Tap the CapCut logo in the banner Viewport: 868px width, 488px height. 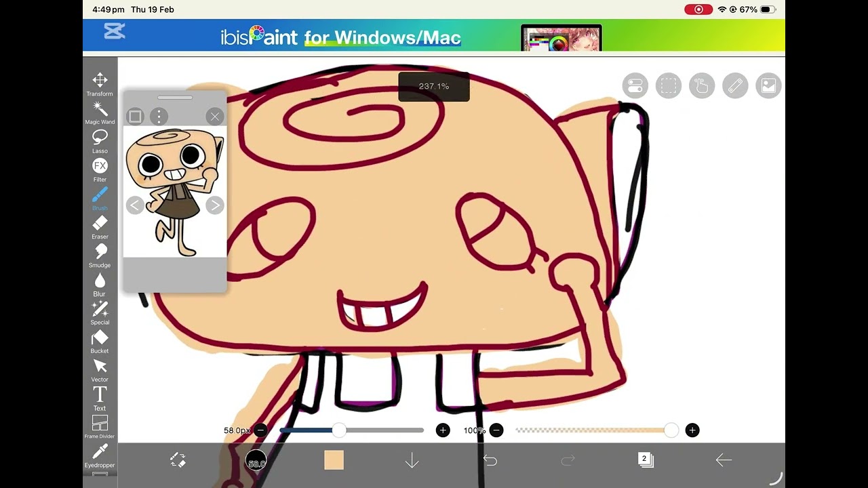[x=114, y=31]
